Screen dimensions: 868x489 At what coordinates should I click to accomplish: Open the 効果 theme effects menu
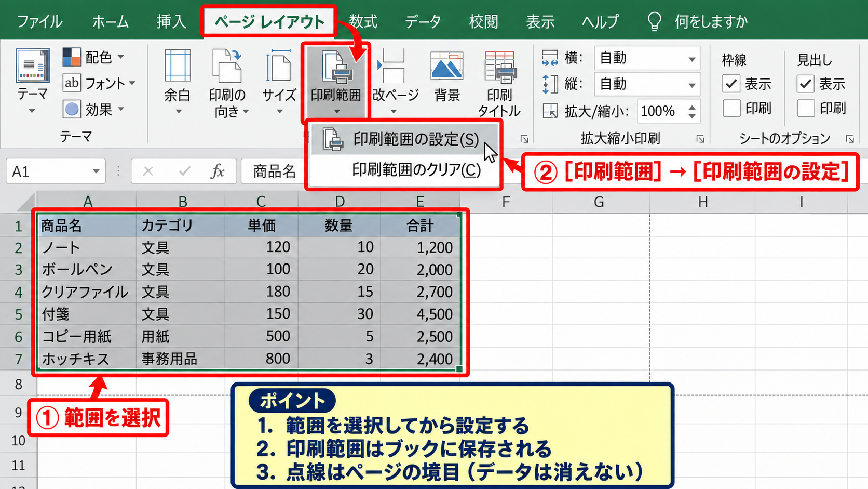click(x=93, y=110)
